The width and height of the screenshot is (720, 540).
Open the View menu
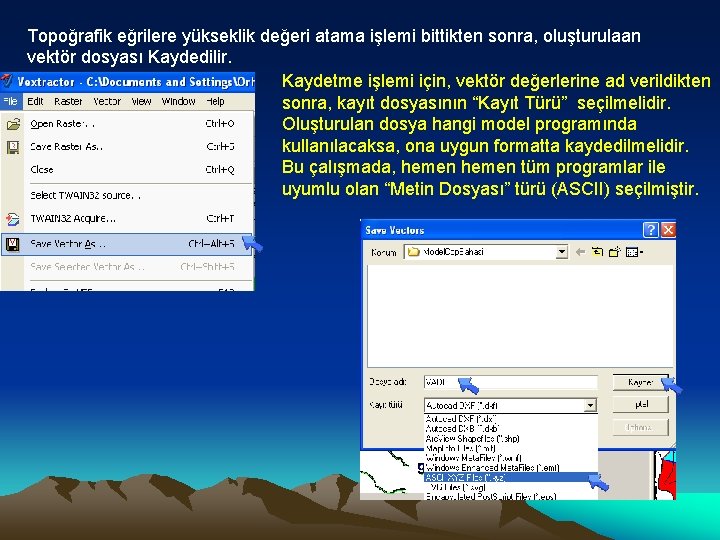(141, 101)
